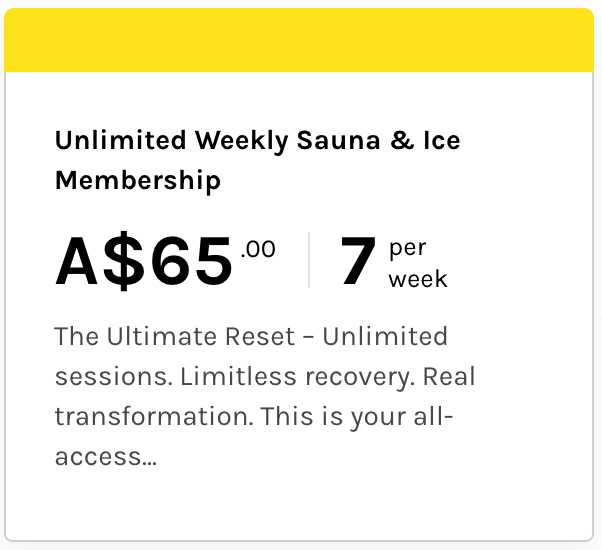Click the .00 cents superscript
This screenshot has height=550, width=602.
pyautogui.click(x=258, y=249)
